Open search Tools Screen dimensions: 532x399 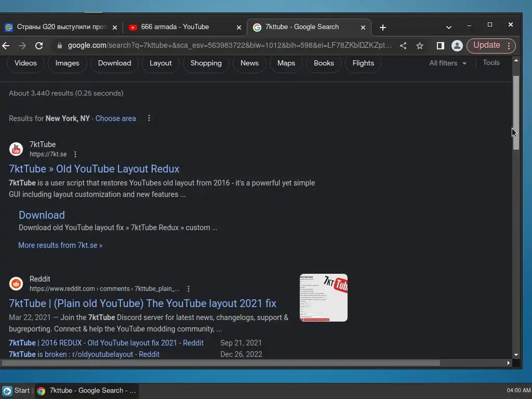tap(491, 62)
